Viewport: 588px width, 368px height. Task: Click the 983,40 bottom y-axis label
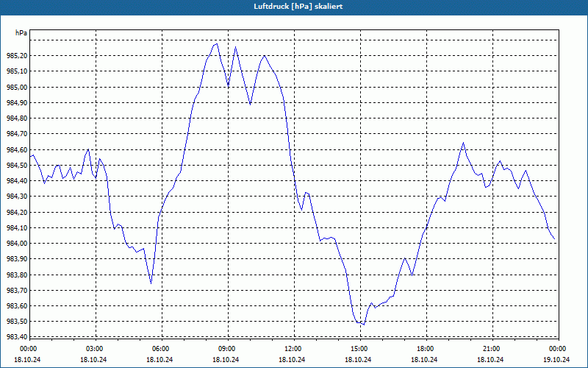click(17, 337)
